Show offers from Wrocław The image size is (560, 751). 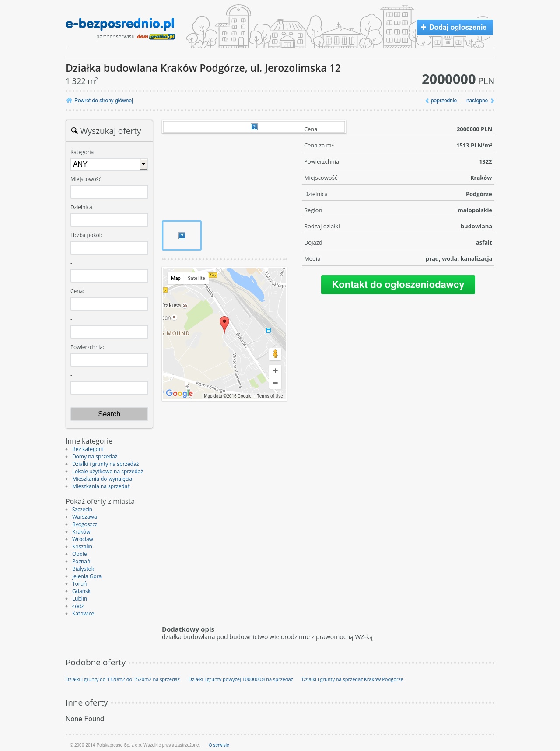[83, 539]
